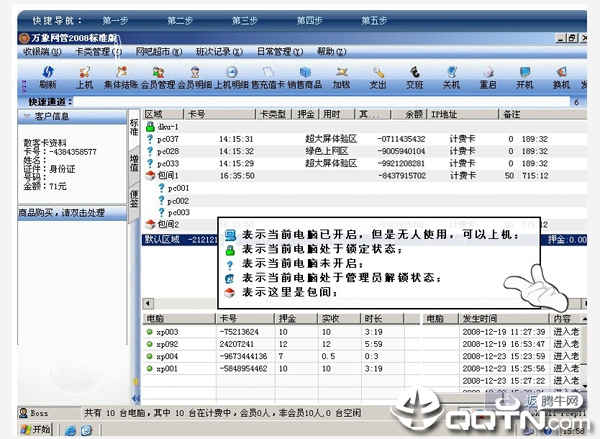Click the 上机 toolbar icon
Image resolution: width=600 pixels, height=439 pixels.
click(84, 72)
